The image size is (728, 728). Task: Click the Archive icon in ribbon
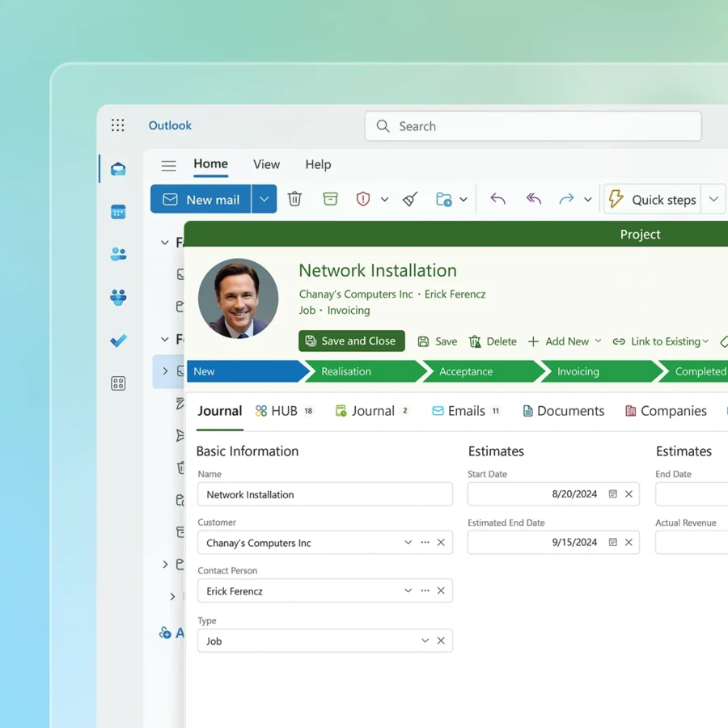pos(330,199)
